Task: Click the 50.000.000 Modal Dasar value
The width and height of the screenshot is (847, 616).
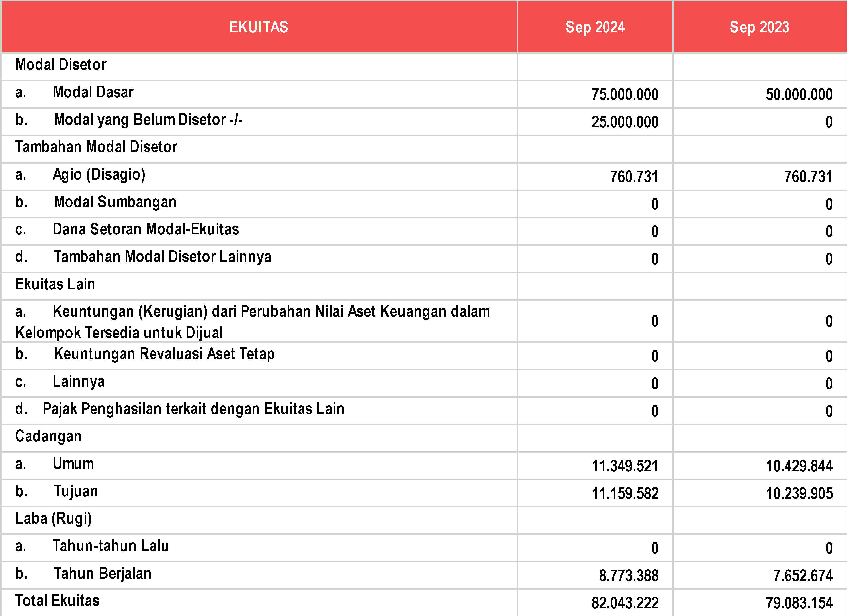Action: (799, 94)
